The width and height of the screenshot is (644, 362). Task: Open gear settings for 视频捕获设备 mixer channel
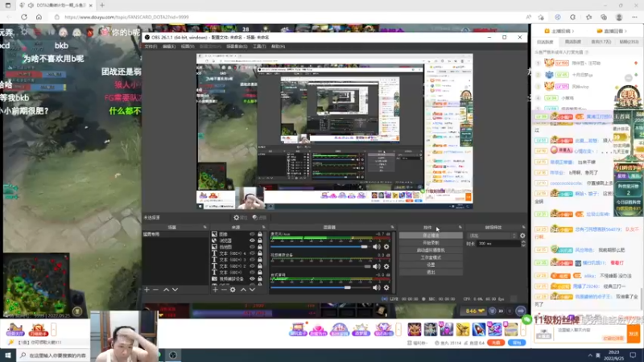386,266
